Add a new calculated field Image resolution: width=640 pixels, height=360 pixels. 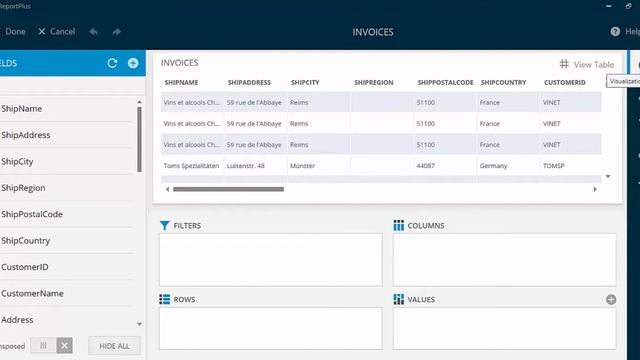[133, 63]
